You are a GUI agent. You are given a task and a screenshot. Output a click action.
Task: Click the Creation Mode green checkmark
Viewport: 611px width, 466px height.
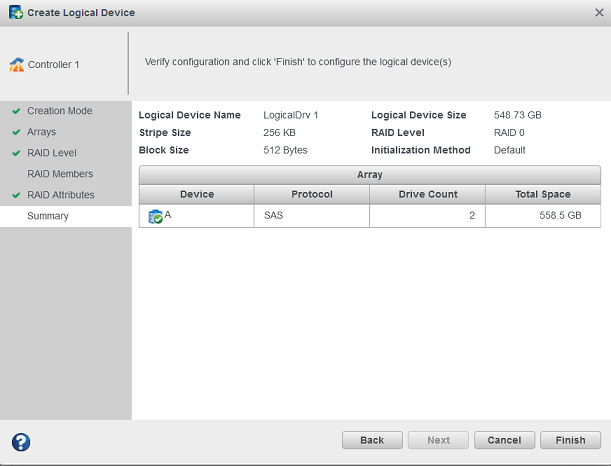[16, 111]
